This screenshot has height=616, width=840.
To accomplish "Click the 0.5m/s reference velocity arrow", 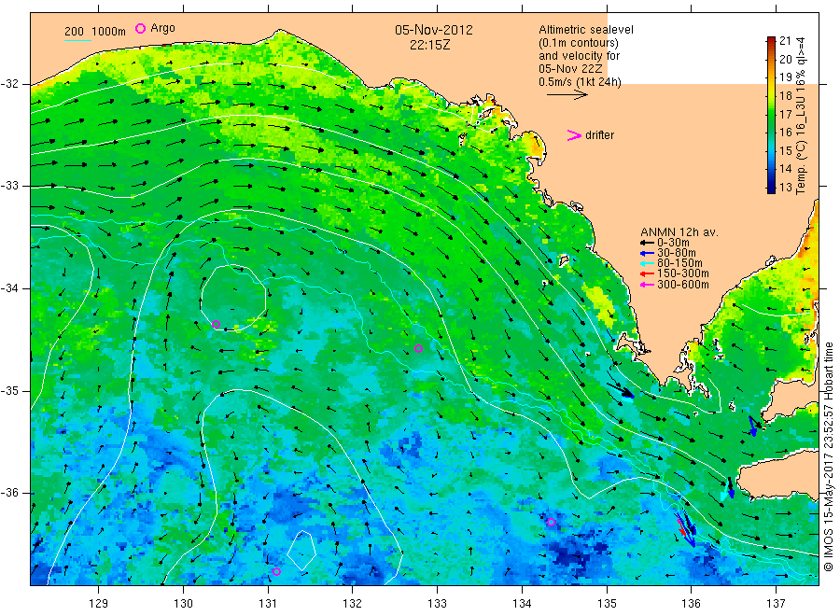I will [x=567, y=95].
